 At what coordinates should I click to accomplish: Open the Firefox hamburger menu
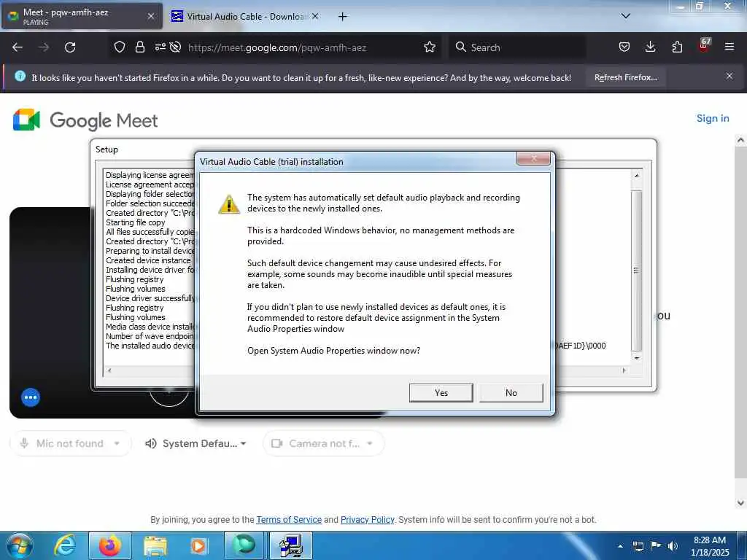(729, 47)
